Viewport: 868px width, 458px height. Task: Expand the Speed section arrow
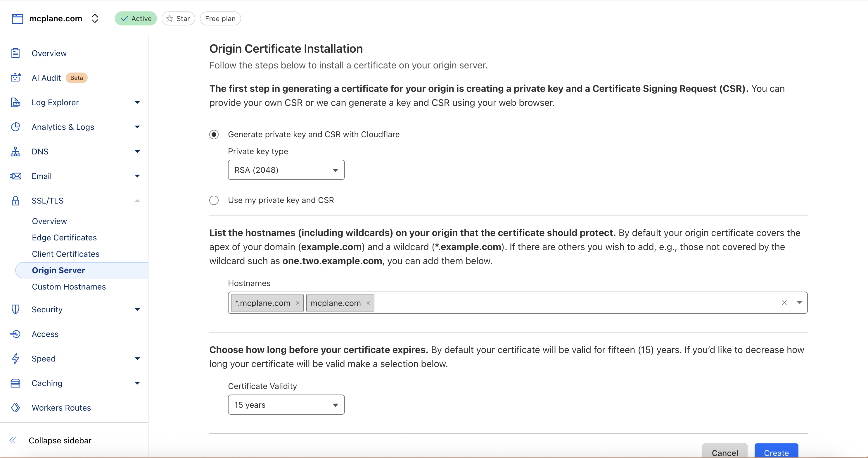(137, 359)
